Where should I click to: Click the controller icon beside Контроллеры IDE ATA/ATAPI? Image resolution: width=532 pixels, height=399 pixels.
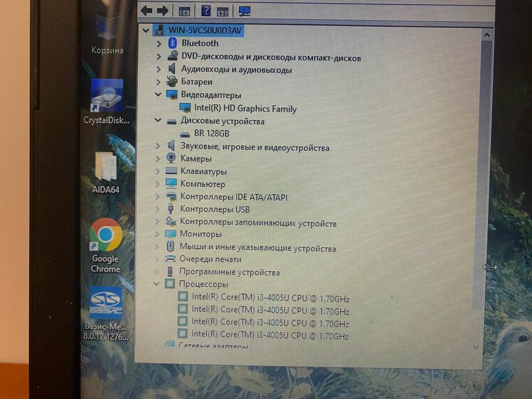point(171,197)
